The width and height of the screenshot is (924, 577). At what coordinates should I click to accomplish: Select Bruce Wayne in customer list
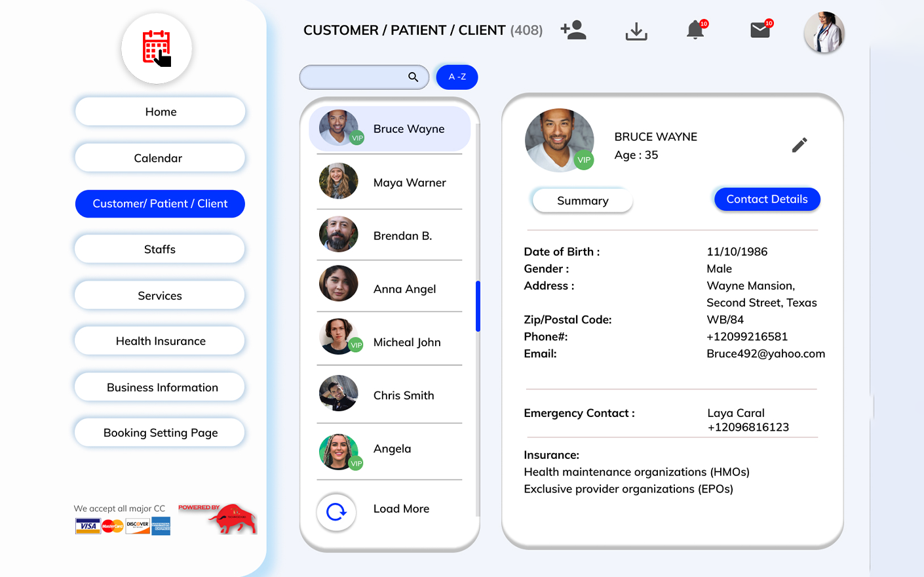click(390, 129)
